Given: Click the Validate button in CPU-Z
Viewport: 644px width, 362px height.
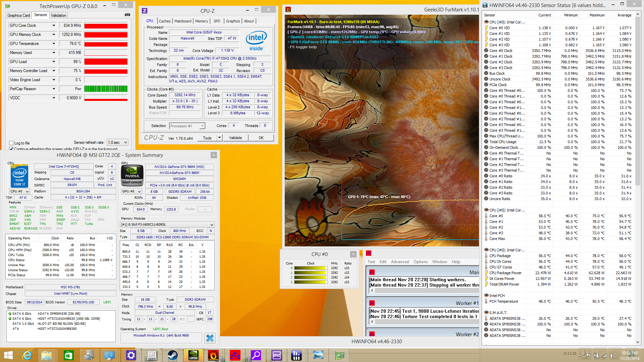Looking at the screenshot, I should (235, 138).
